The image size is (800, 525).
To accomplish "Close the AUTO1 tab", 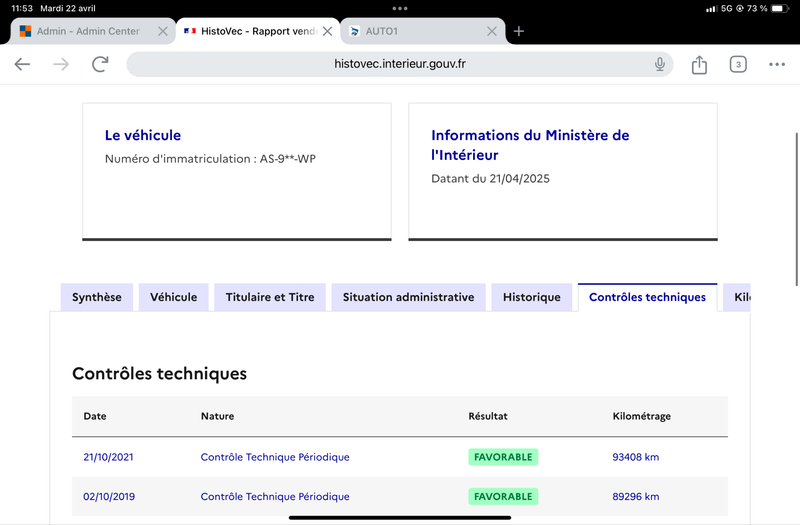I will pos(492,31).
